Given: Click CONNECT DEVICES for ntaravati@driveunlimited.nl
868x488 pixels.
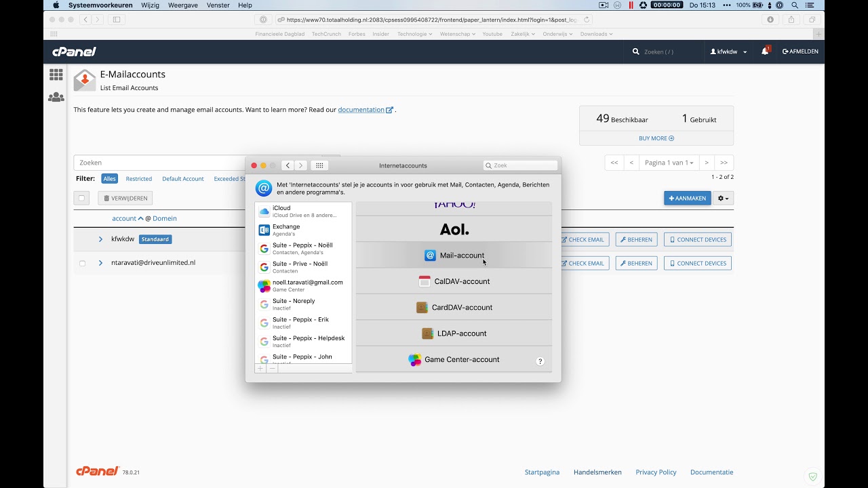Looking at the screenshot, I should (698, 263).
